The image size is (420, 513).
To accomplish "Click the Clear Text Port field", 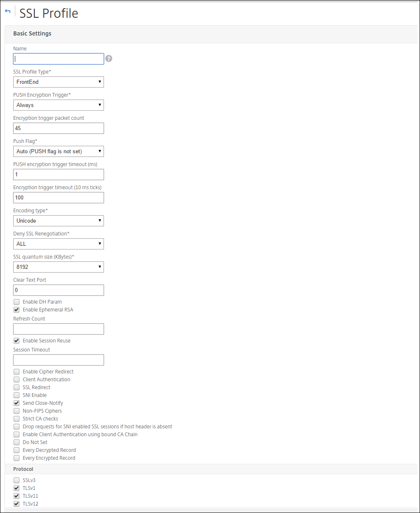I will [59, 290].
